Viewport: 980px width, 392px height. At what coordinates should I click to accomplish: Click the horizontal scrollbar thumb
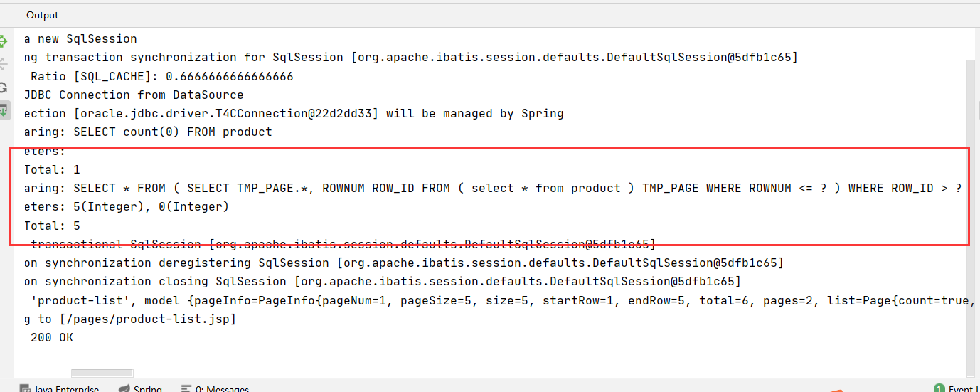tap(102, 374)
